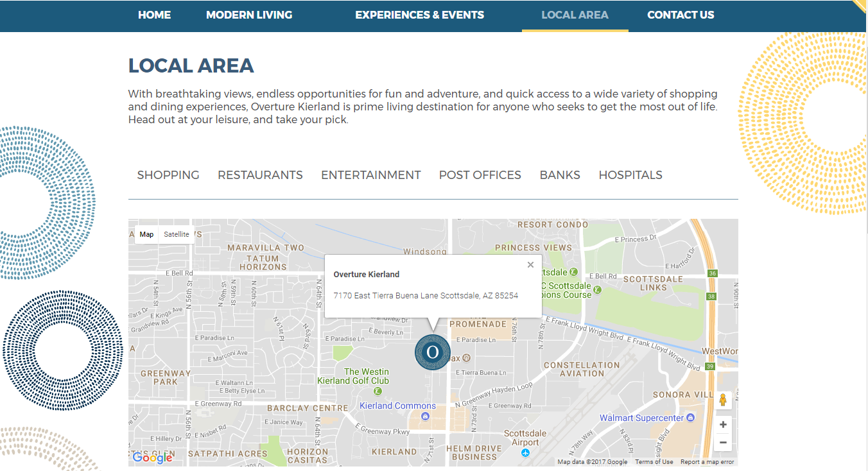The image size is (868, 471).
Task: Click the RESORT CONDO map label
Action: coord(553,225)
